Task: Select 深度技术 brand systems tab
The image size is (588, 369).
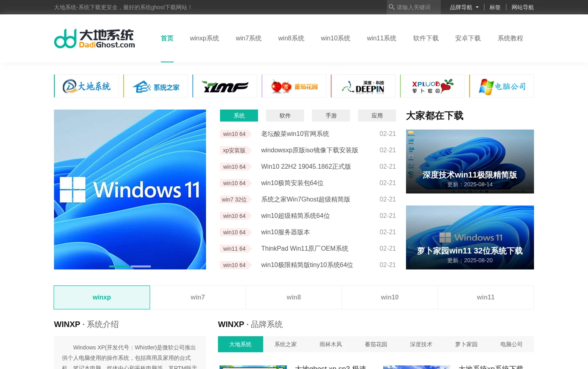Action: click(x=421, y=344)
